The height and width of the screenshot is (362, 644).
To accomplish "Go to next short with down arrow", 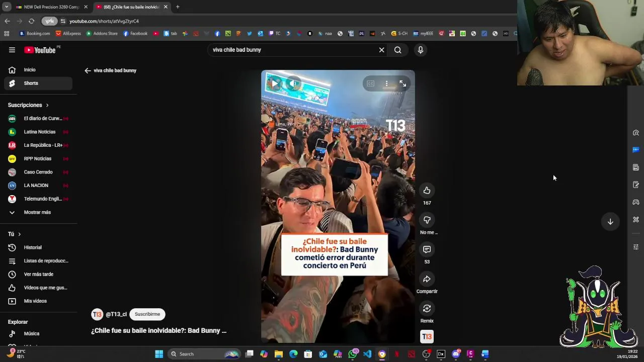I will click(x=610, y=222).
